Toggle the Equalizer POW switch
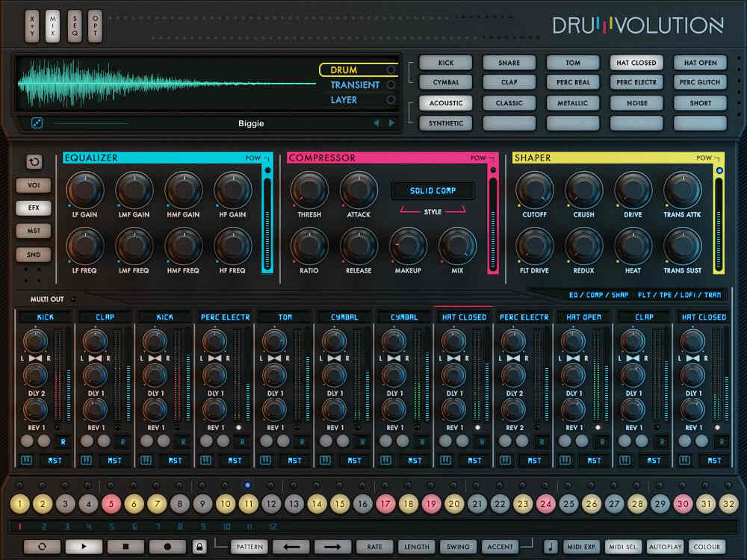 265,158
